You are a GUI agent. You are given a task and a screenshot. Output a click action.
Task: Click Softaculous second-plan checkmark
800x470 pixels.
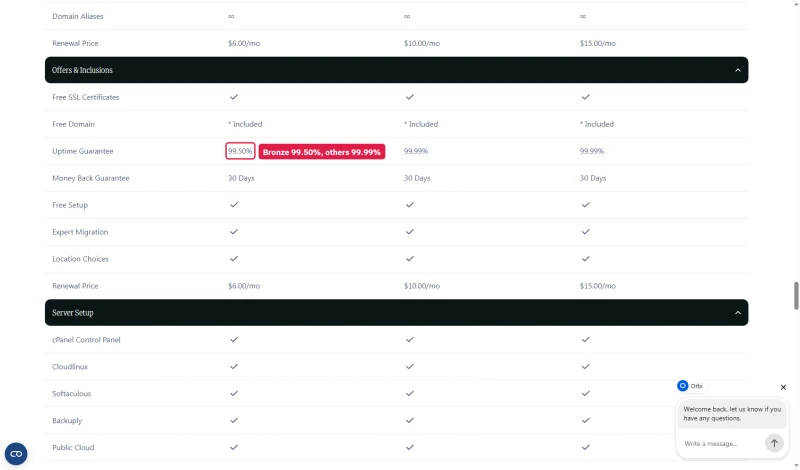[410, 393]
